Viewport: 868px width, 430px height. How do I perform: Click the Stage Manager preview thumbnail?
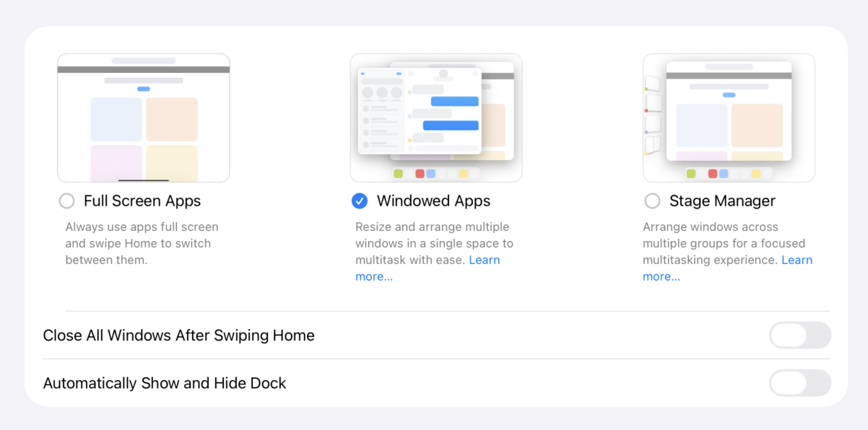pos(729,118)
